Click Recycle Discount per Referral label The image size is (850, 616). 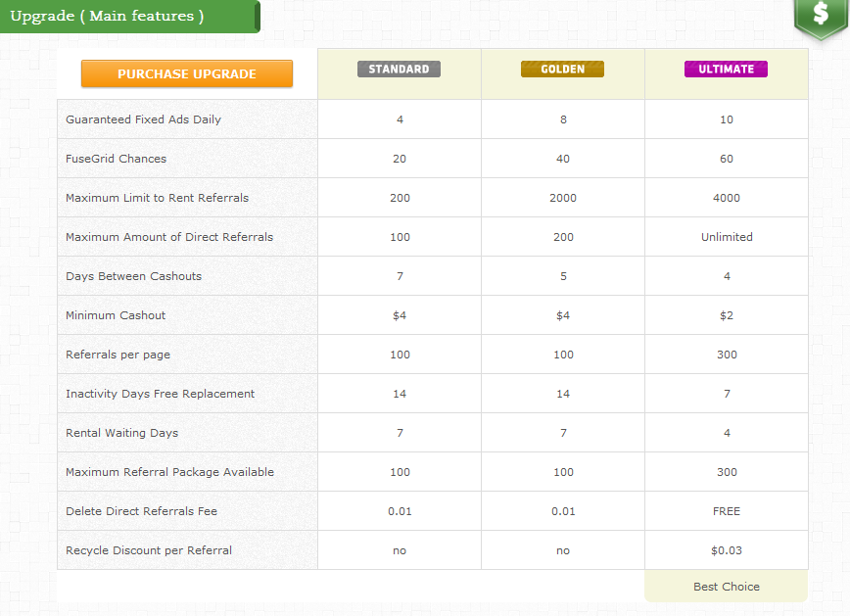[x=149, y=550]
